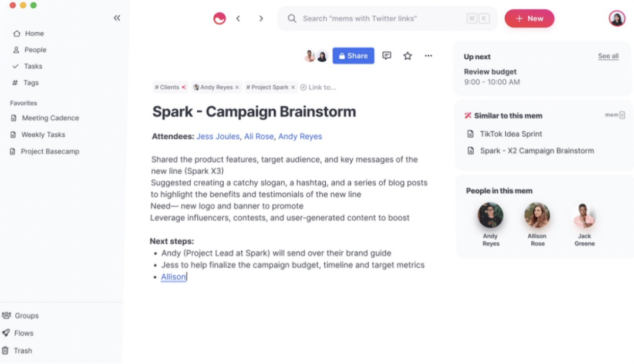634x364 pixels.
Task: Open Andy Reyes attendee link
Action: [300, 137]
